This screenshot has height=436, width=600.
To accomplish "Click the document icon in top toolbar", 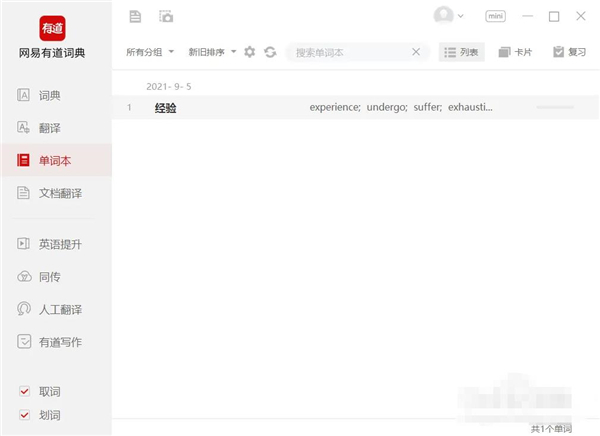I will (135, 16).
